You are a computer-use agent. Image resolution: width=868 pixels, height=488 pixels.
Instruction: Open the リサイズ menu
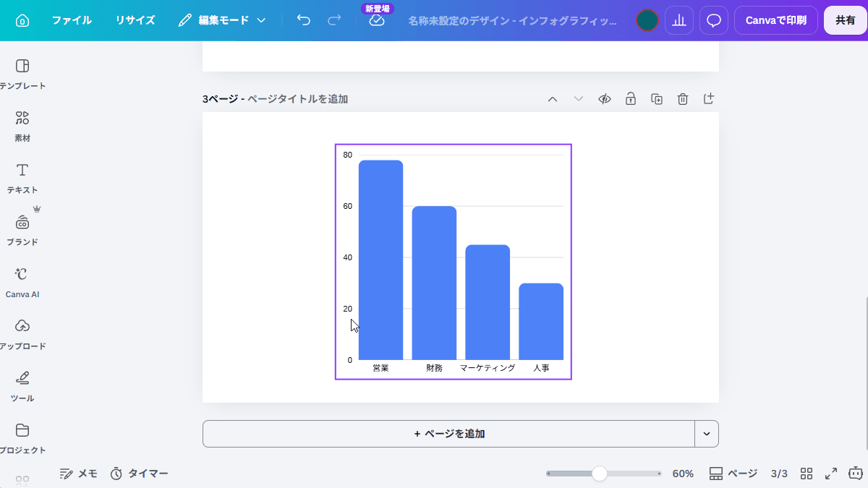(x=135, y=20)
